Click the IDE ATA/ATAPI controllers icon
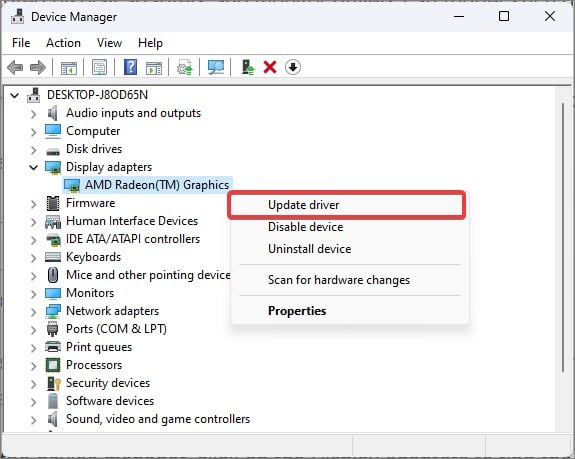The height and width of the screenshot is (459, 575). click(x=53, y=240)
